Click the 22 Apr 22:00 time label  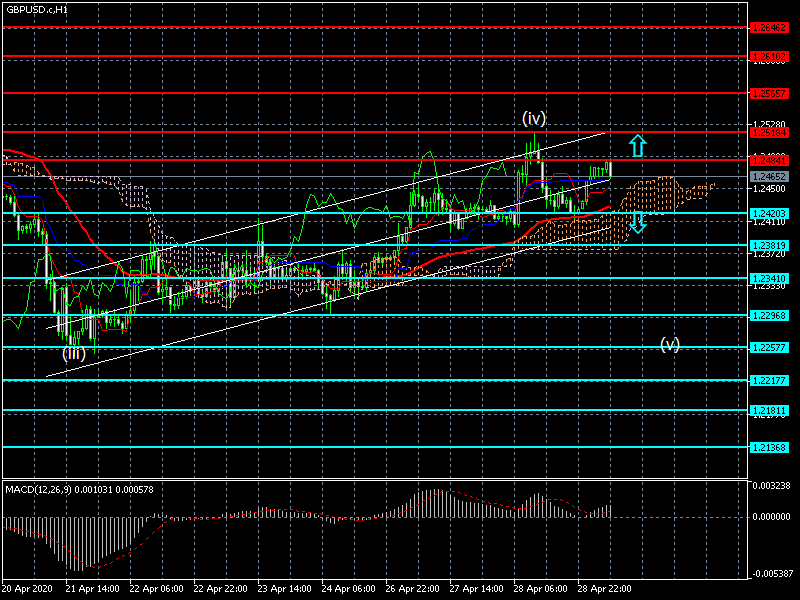220,589
